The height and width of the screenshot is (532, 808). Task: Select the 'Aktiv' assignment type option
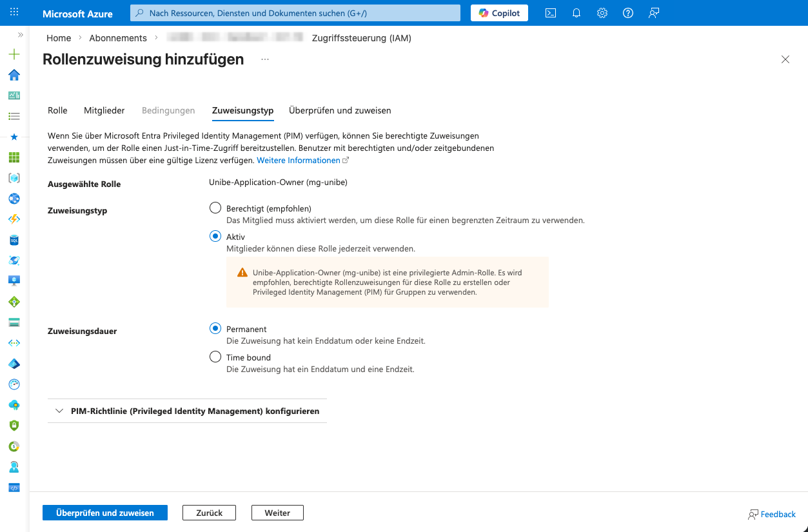coord(215,236)
